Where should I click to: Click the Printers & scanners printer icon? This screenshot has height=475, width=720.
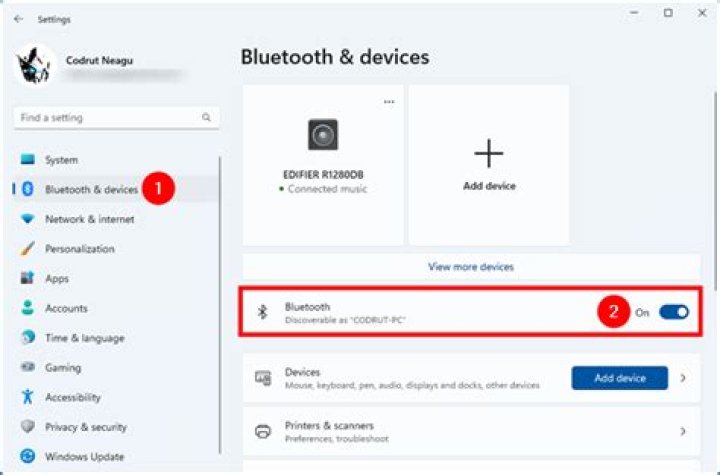[263, 431]
